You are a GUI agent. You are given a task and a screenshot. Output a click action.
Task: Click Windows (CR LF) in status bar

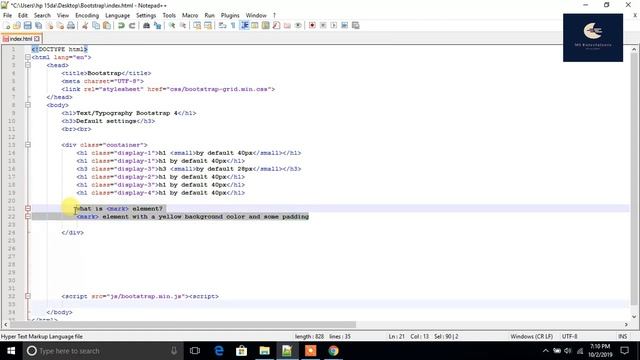(x=531, y=336)
